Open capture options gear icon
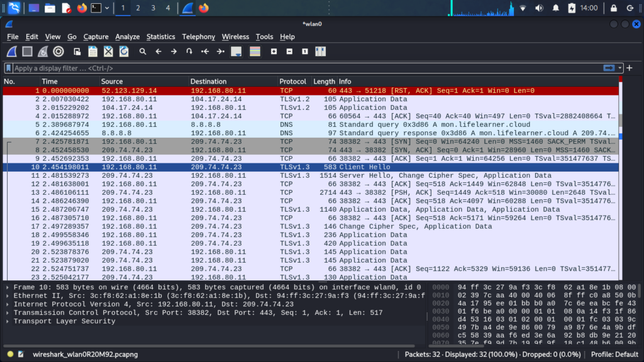This screenshot has height=362, width=644. point(58,52)
